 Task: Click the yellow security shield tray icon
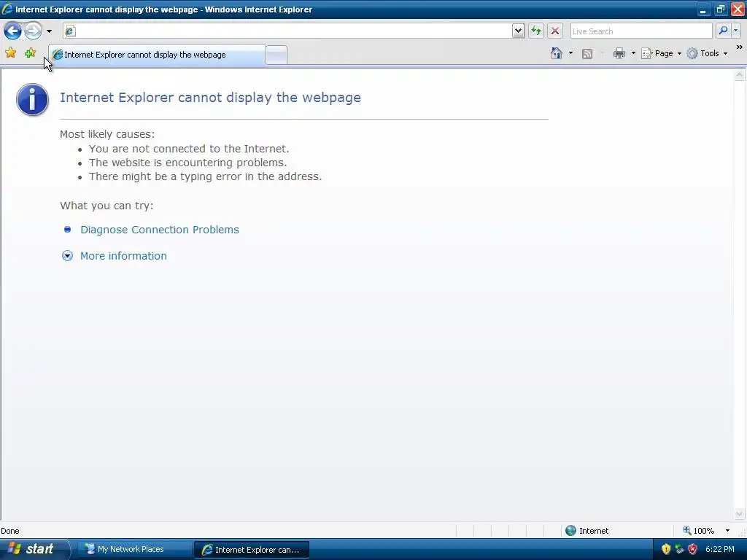coord(666,549)
